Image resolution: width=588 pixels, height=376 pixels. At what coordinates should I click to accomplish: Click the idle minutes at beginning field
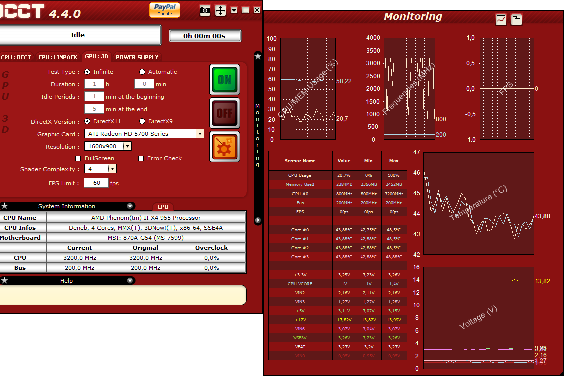pos(94,96)
